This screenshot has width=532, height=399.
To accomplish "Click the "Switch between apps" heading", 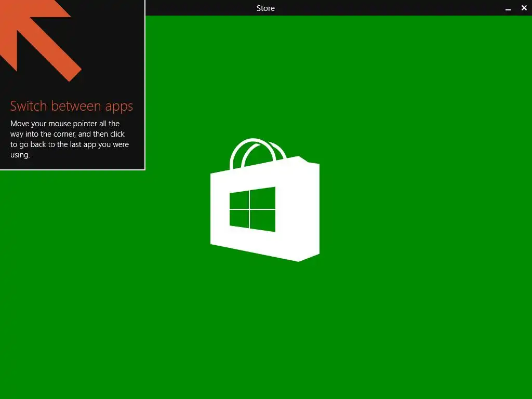I will pos(72,106).
